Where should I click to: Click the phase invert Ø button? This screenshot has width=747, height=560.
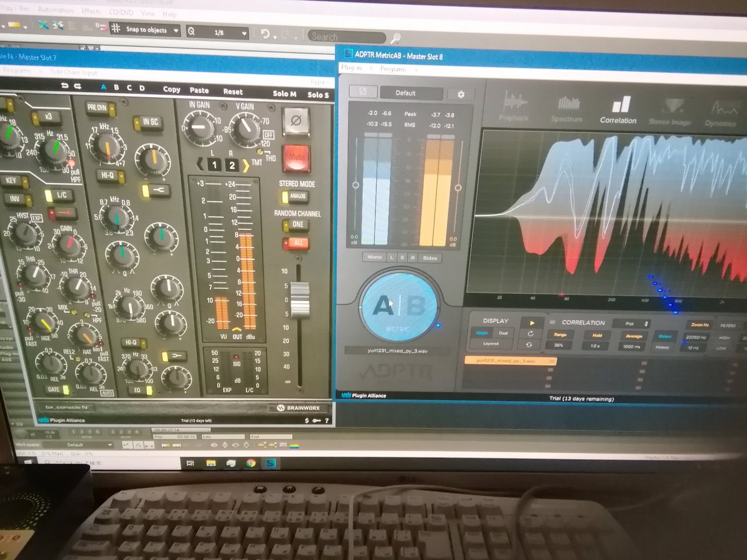coord(296,121)
